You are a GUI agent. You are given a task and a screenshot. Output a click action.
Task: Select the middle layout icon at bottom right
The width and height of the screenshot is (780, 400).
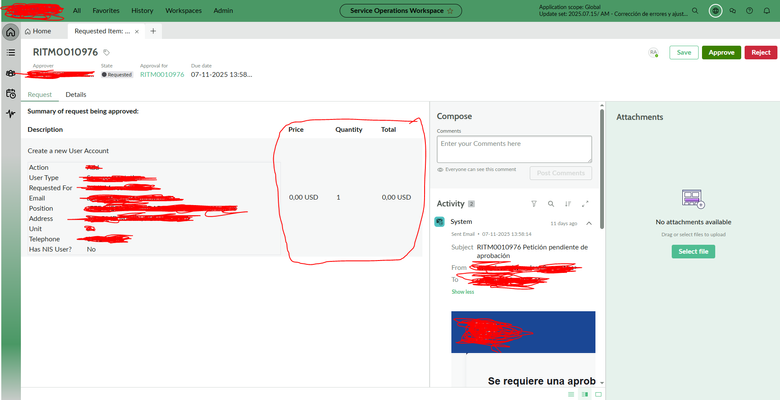[x=585, y=395]
